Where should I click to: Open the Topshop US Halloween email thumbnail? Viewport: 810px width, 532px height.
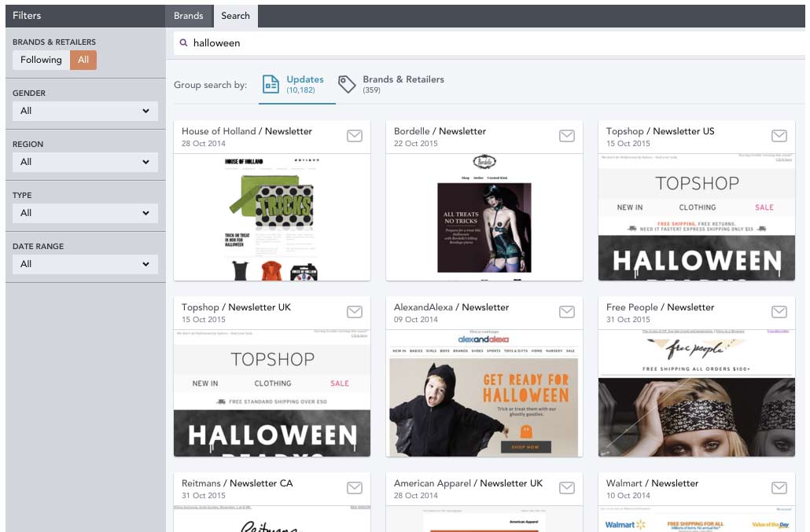[697, 217]
